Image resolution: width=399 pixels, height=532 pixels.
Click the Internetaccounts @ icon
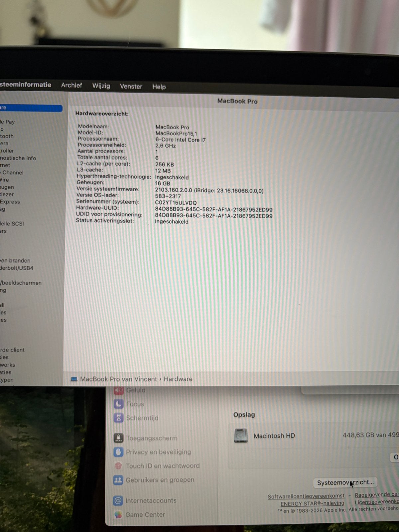(x=118, y=500)
